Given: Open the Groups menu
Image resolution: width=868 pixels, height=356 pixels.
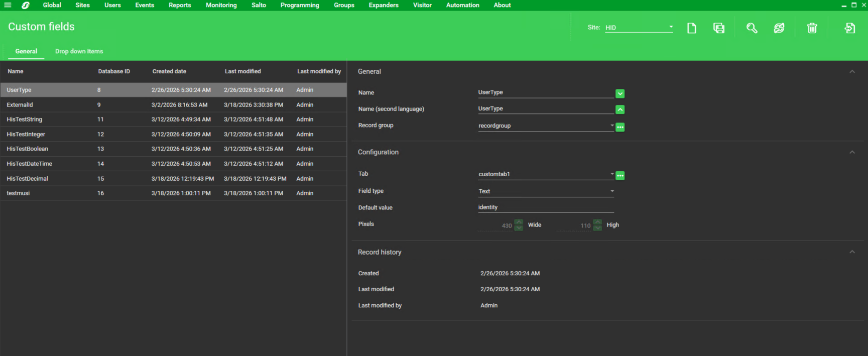Looking at the screenshot, I should (344, 5).
